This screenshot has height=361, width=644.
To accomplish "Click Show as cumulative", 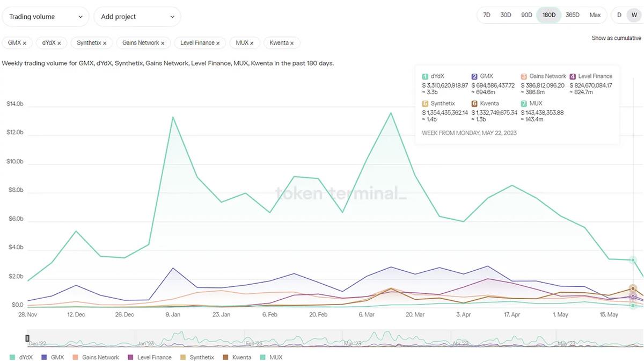I will [616, 38].
